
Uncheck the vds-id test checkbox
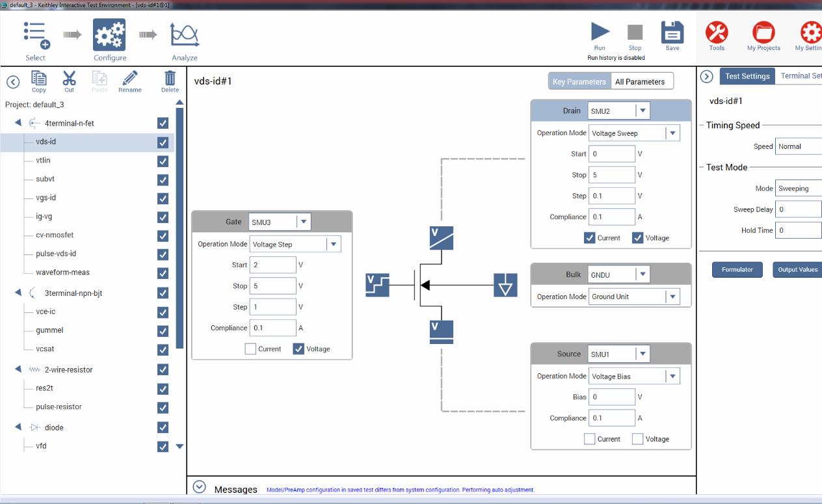pyautogui.click(x=163, y=142)
